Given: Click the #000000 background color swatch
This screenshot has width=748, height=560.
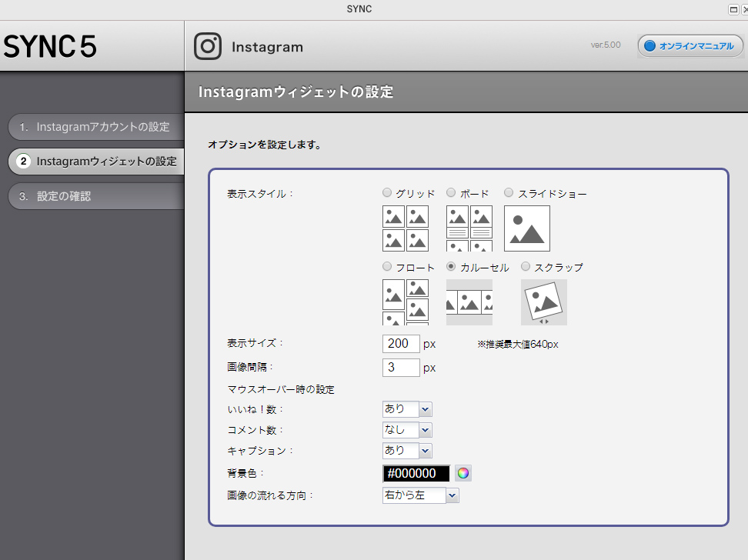Looking at the screenshot, I should tap(416, 473).
